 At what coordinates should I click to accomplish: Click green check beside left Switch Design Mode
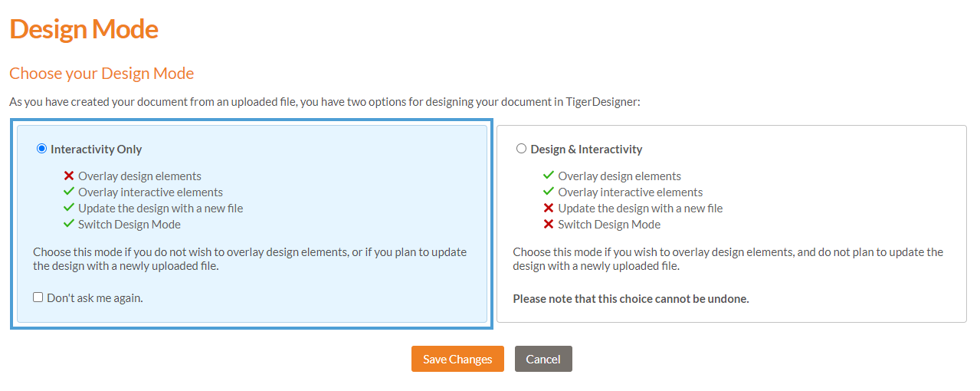tap(69, 224)
